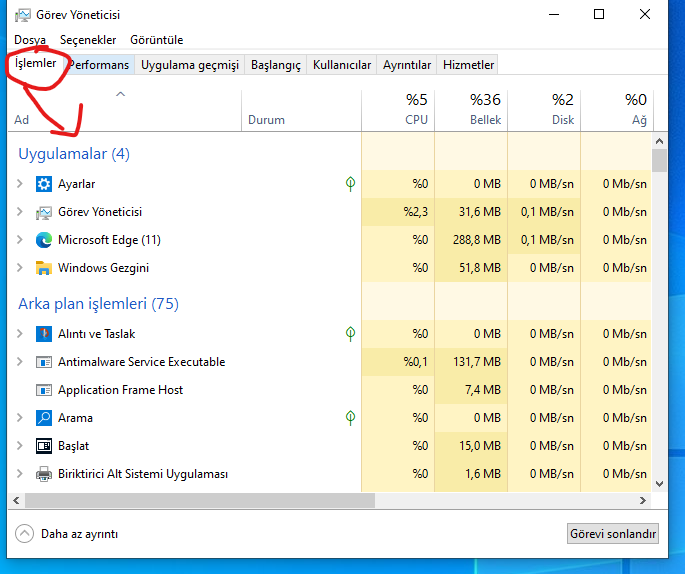
Task: Click the green leaf icon for Ayarlar
Action: tap(350, 183)
